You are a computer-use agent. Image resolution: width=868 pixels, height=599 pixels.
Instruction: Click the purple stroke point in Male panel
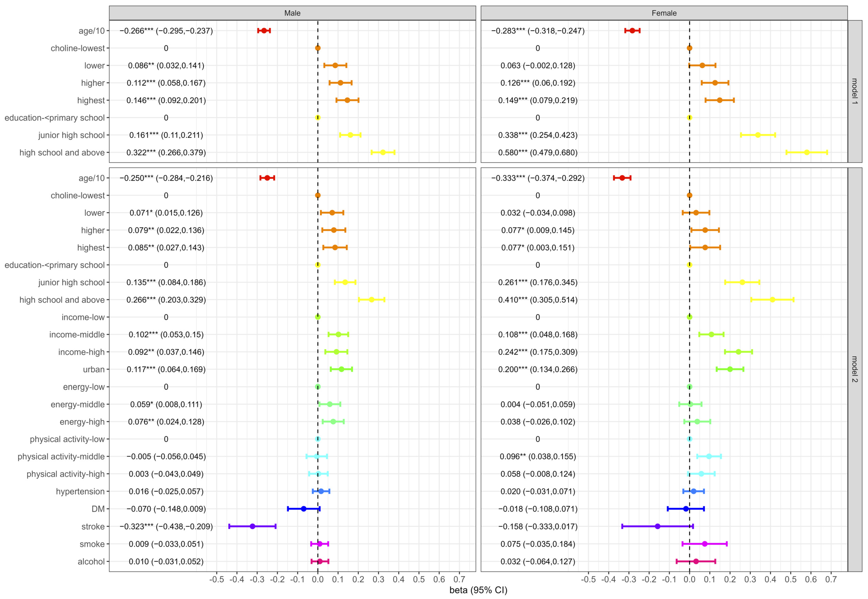coord(252,526)
